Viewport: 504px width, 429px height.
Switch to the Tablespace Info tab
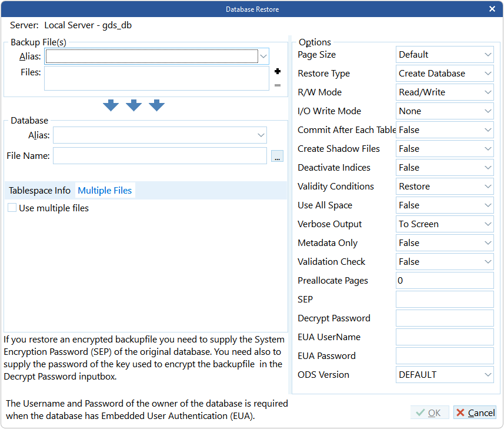click(39, 190)
